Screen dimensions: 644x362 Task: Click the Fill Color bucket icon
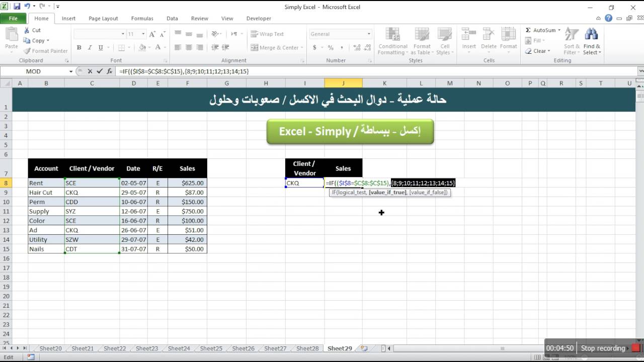(142, 48)
